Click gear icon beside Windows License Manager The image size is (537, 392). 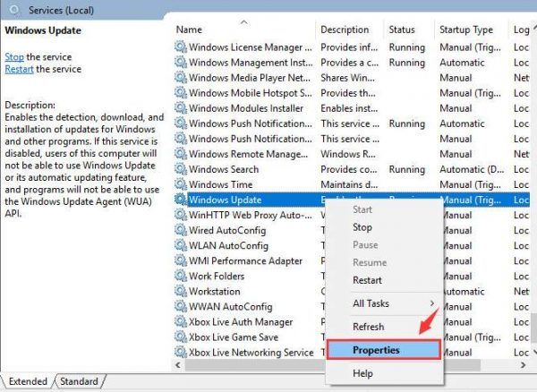[x=181, y=47]
